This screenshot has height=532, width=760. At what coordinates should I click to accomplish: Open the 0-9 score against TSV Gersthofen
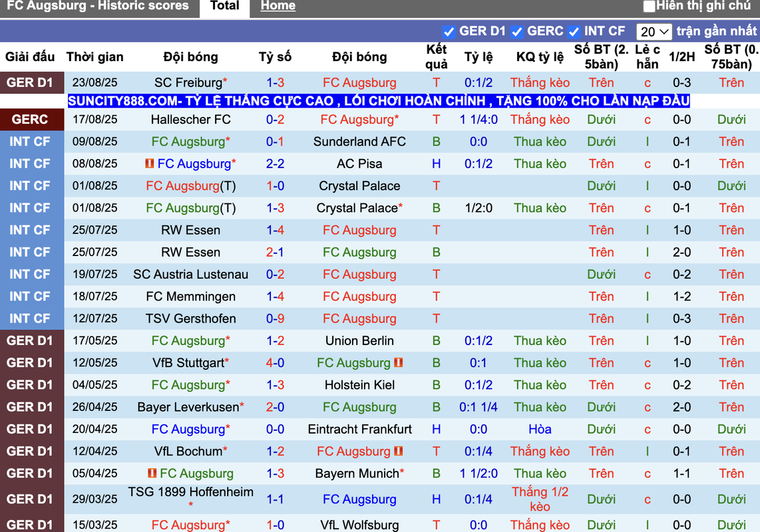275,319
